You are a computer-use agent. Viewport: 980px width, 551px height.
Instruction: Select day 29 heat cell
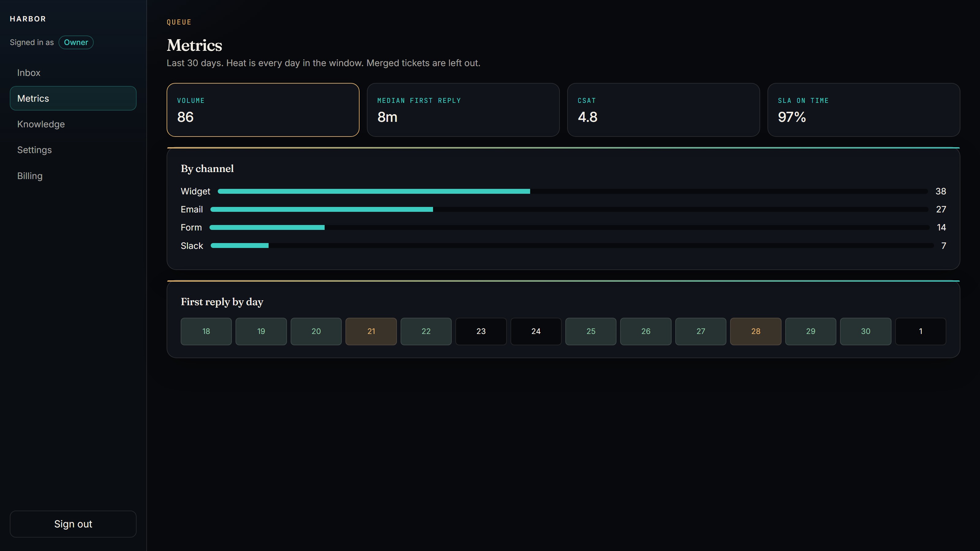(811, 331)
